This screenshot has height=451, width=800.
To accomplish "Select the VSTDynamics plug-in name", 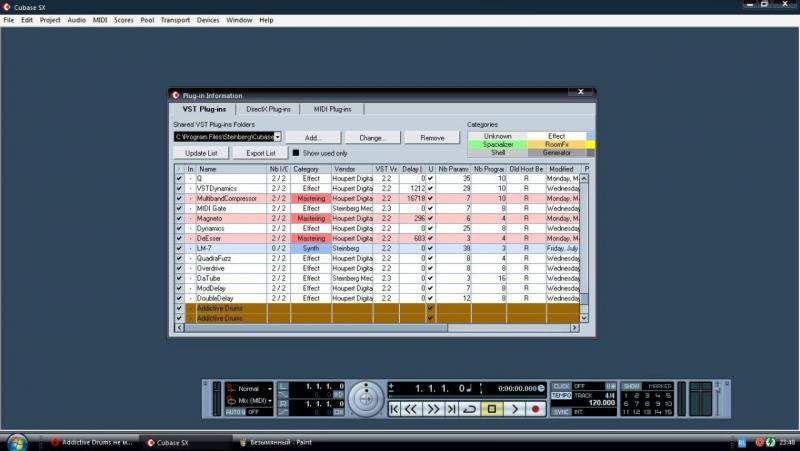I will (217, 188).
